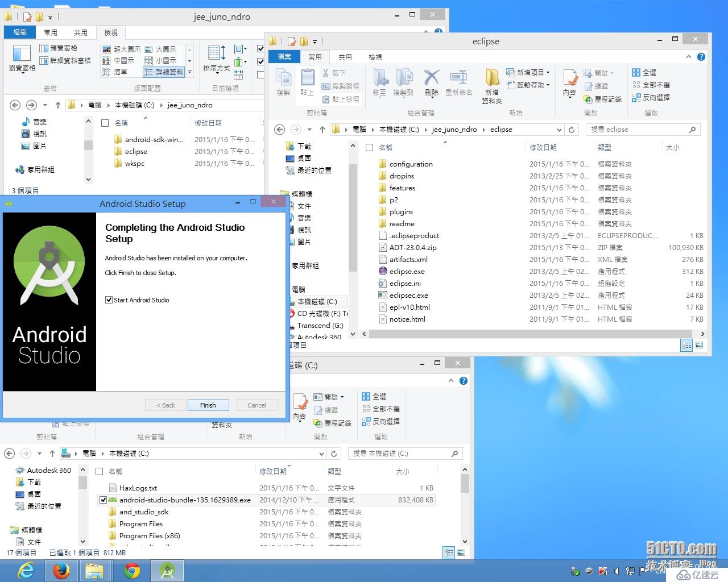Screen dimensions: 728x582
Task: Click Navigation pane (瀏覽窗格) in jee_juno_ndro window
Action: click(x=22, y=59)
